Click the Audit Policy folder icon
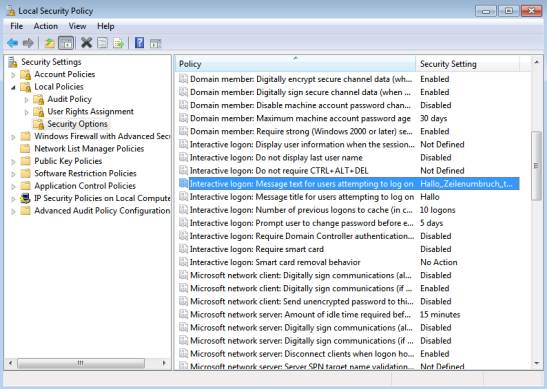This screenshot has width=547, height=389. pyautogui.click(x=38, y=99)
